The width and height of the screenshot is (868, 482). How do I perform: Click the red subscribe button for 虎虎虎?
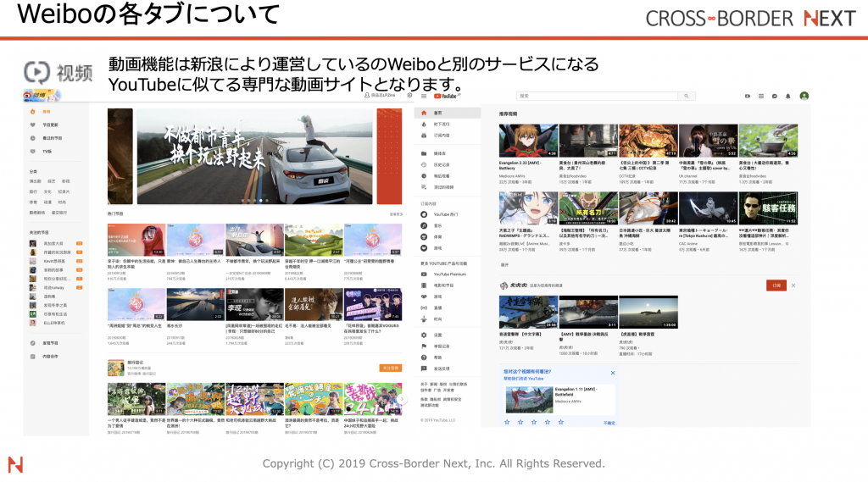pyautogui.click(x=776, y=285)
